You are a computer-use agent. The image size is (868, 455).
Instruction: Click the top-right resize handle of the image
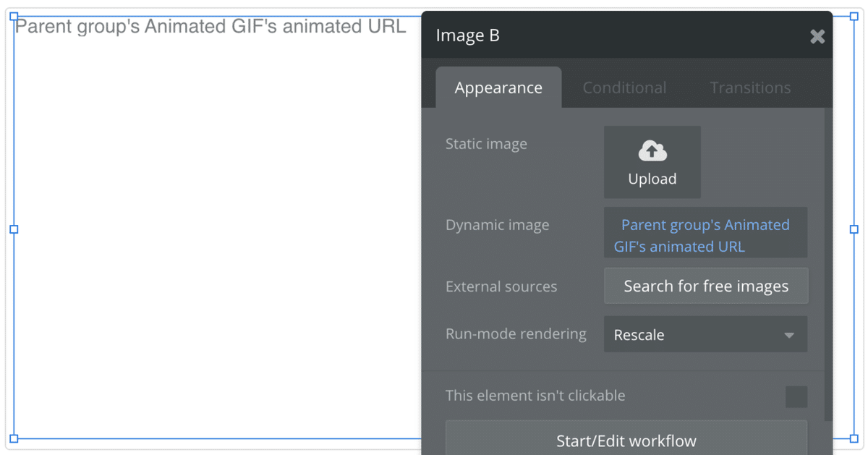click(x=854, y=16)
